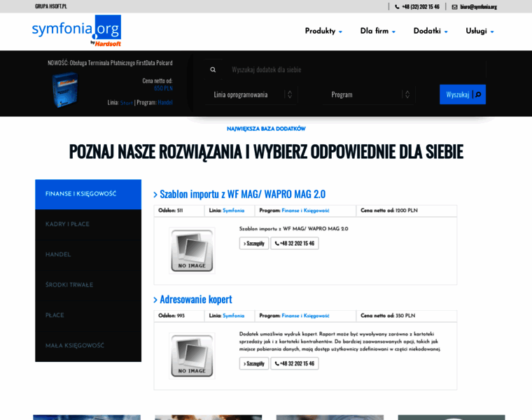532x420 pixels.
Task: Click the Start line link in banner
Action: [127, 102]
